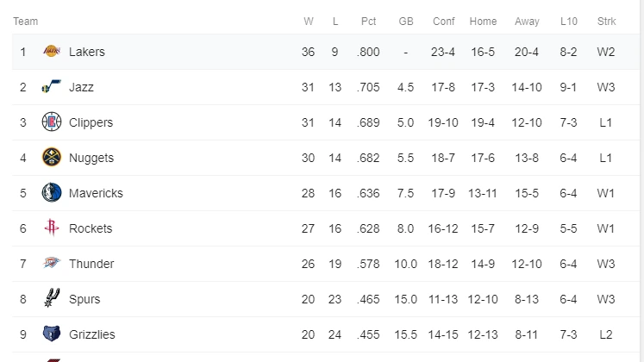Open the Lakers team name link
Screen dimensions: 644x362
coord(87,52)
